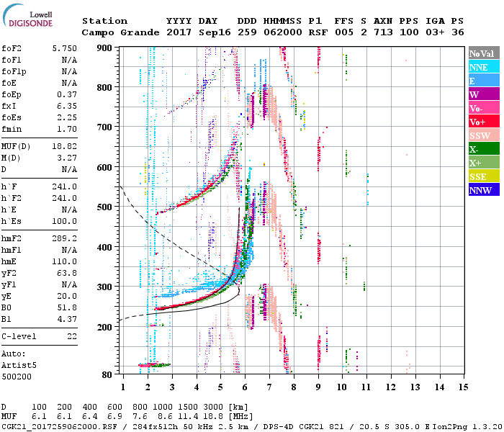Viewport: 504px width, 432px height.
Task: Click the MUF value 11.4 for 1500 km
Action: tap(188, 417)
